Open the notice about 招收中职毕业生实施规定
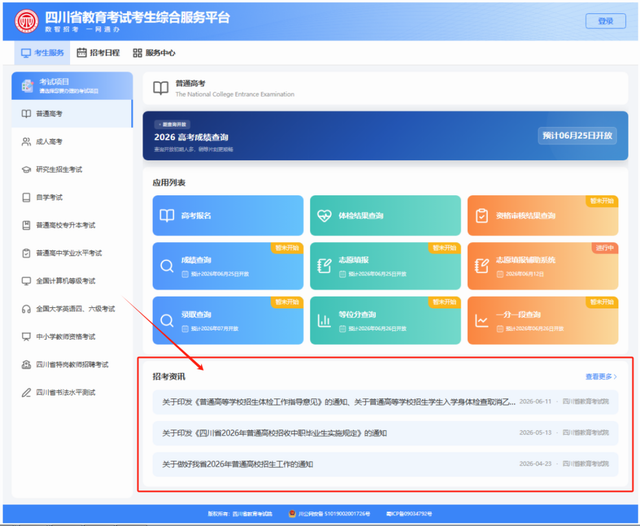640x526 pixels. 385,433
